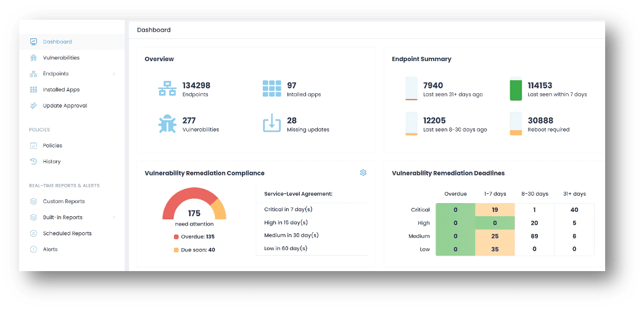
Task: Expand the Endpoints sidebar submenu arrow
Action: (114, 74)
